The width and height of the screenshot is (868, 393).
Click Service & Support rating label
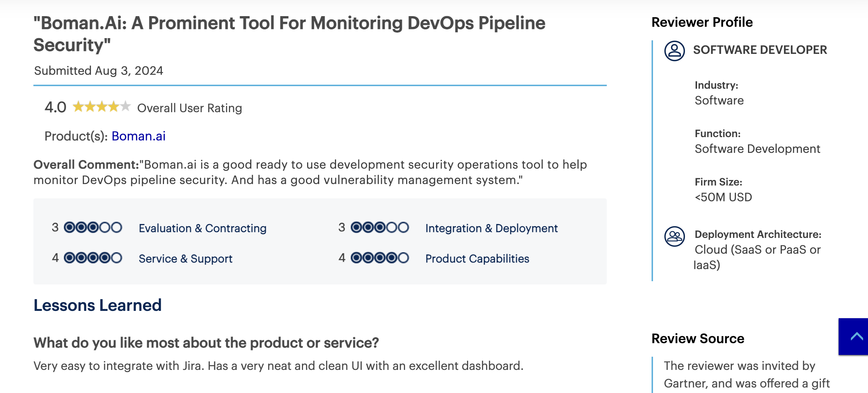(185, 258)
